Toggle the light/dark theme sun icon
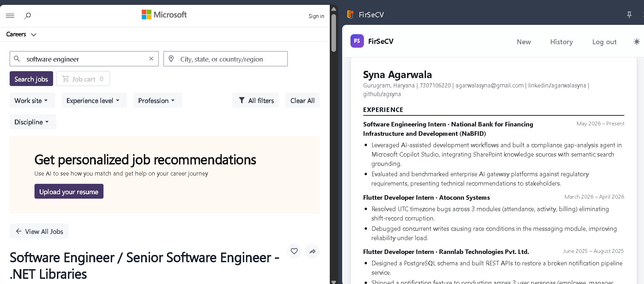The width and height of the screenshot is (644, 284). point(637,41)
